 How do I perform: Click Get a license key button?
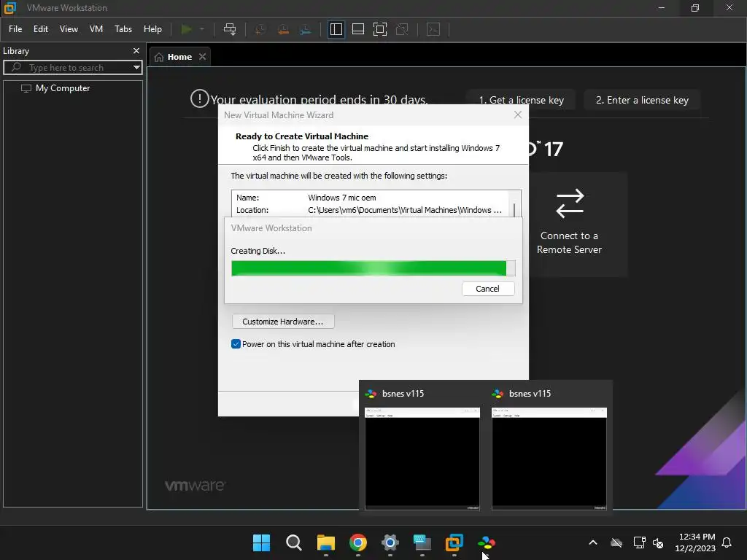(521, 100)
